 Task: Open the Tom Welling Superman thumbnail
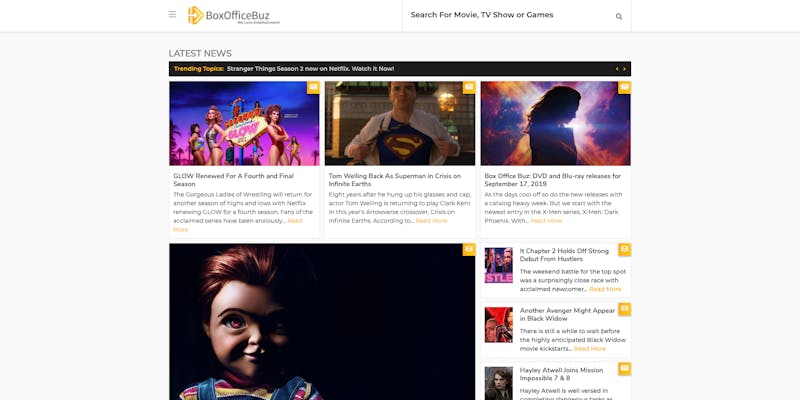400,123
